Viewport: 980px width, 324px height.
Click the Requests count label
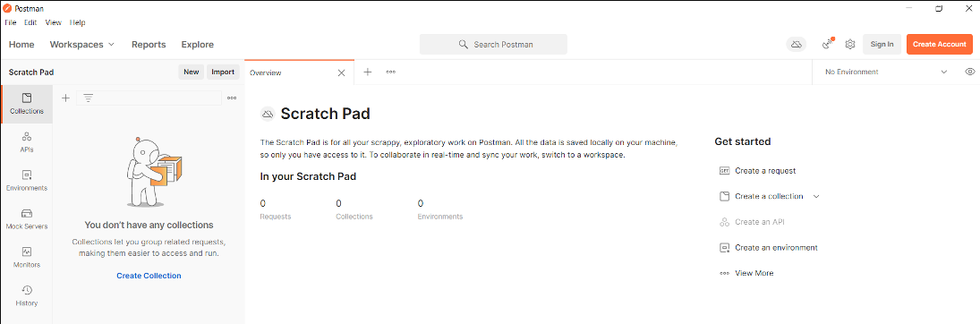coord(276,217)
